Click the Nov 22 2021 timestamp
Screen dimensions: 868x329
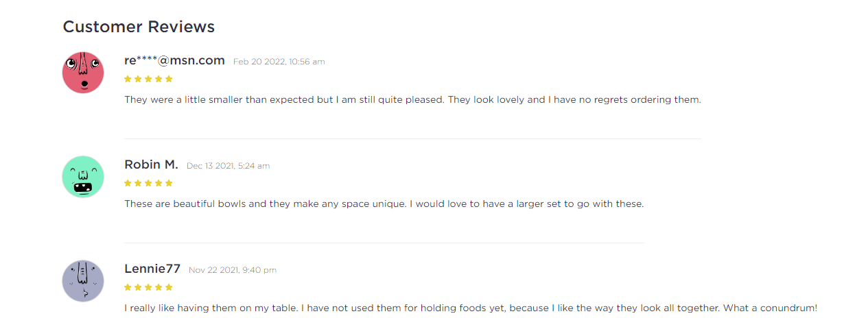(233, 270)
